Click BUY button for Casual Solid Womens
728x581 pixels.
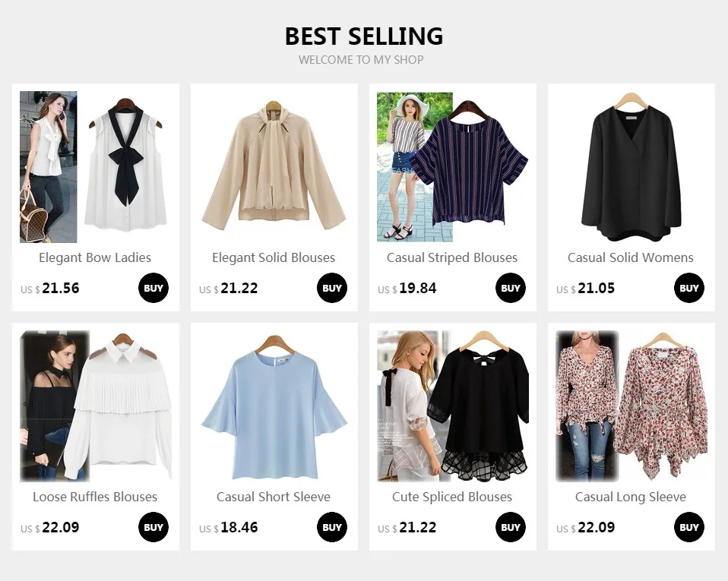(689, 288)
